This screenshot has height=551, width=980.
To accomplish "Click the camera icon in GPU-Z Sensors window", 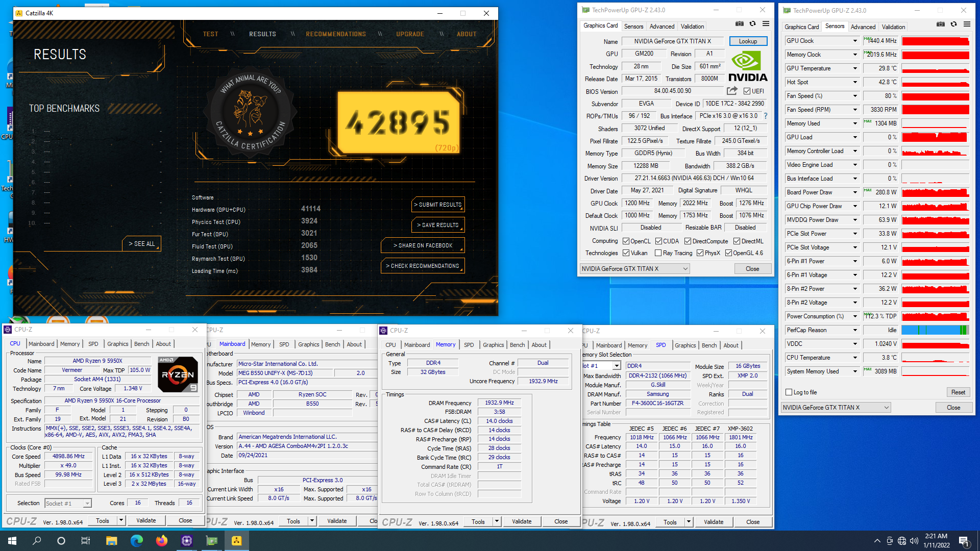I will click(940, 24).
